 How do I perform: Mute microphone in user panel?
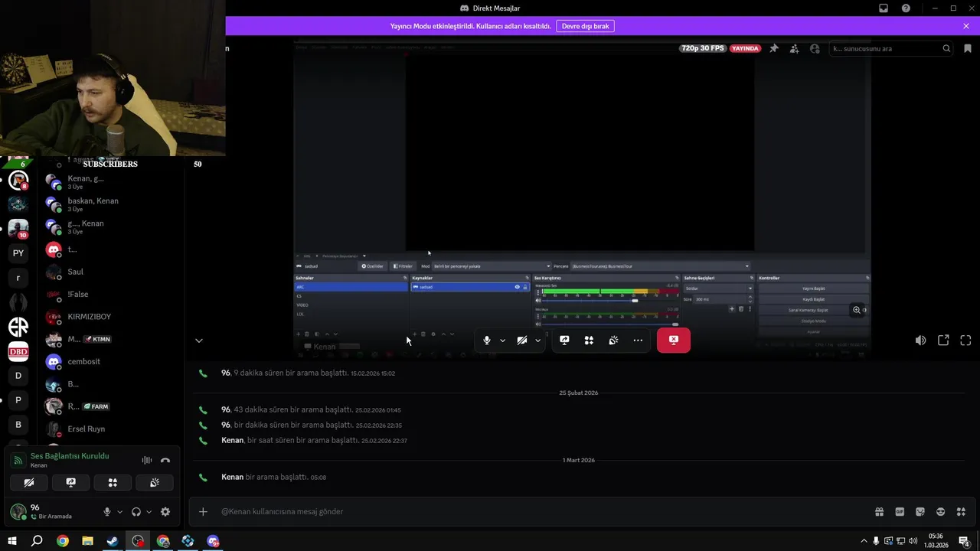pyautogui.click(x=107, y=512)
